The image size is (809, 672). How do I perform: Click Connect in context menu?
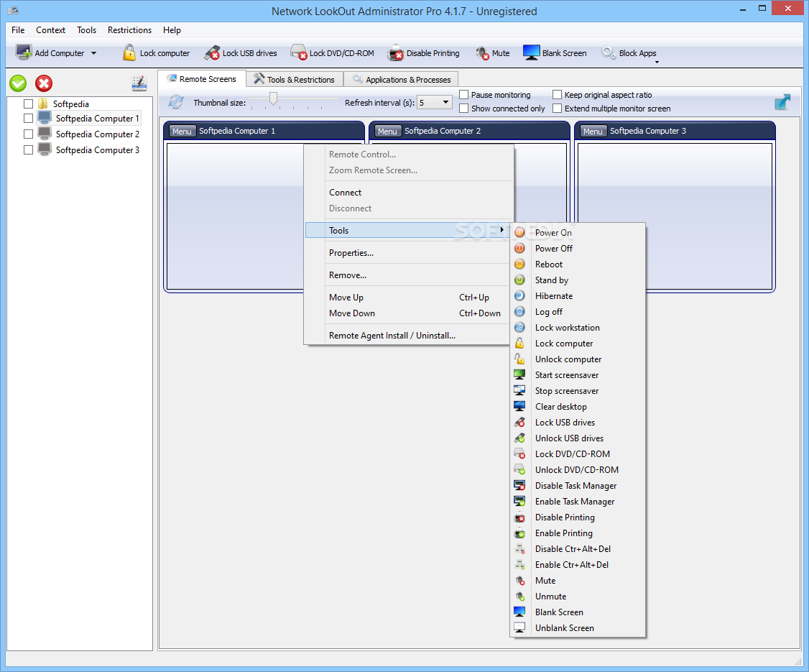pos(409,193)
